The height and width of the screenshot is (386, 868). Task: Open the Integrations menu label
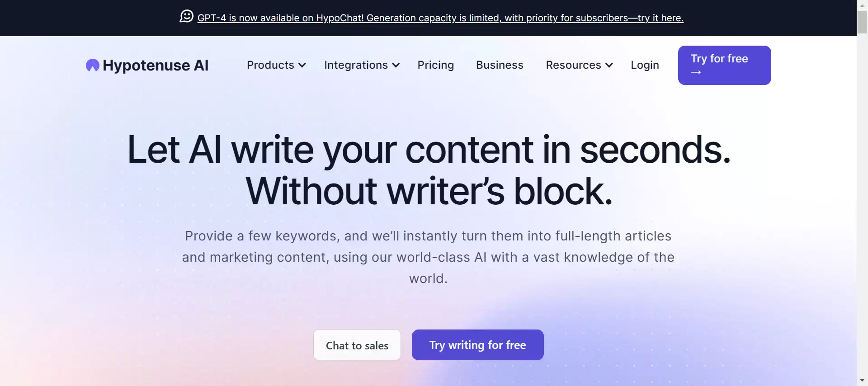[356, 65]
